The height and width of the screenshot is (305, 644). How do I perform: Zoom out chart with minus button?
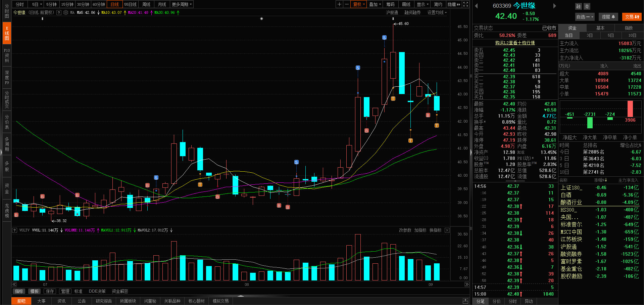pos(347,4)
